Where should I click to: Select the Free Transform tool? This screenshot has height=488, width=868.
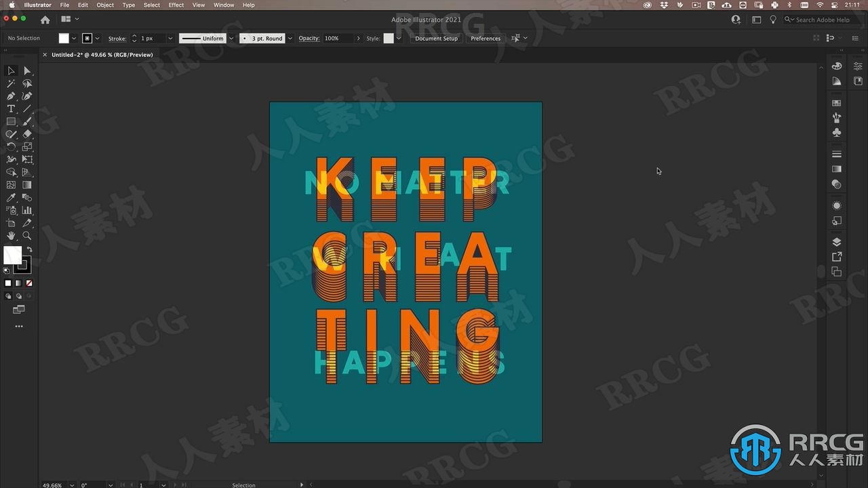tap(27, 159)
